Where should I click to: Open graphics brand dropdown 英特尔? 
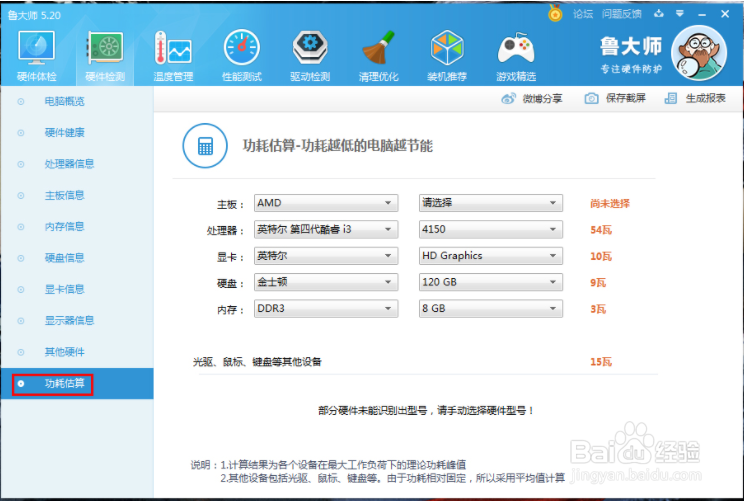(x=326, y=256)
